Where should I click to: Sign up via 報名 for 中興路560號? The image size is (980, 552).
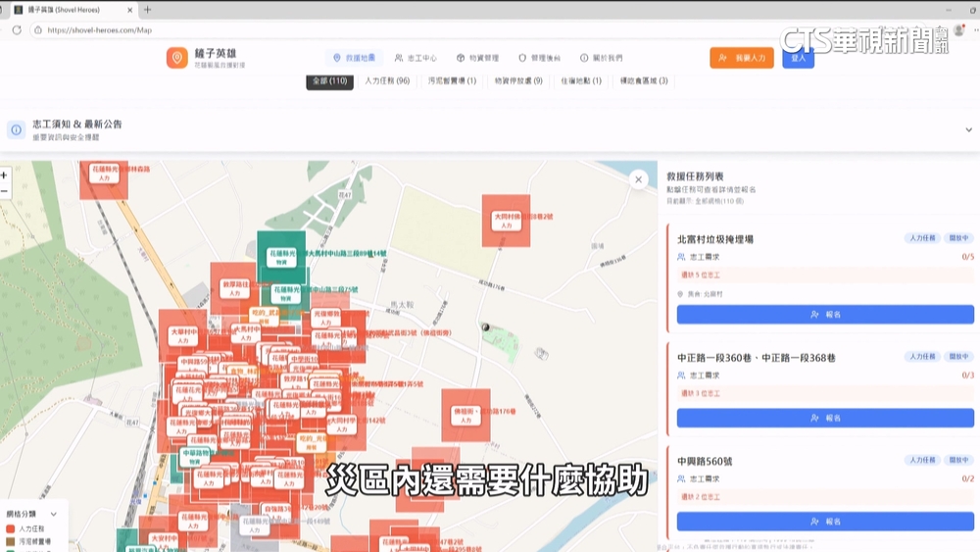tap(825, 522)
